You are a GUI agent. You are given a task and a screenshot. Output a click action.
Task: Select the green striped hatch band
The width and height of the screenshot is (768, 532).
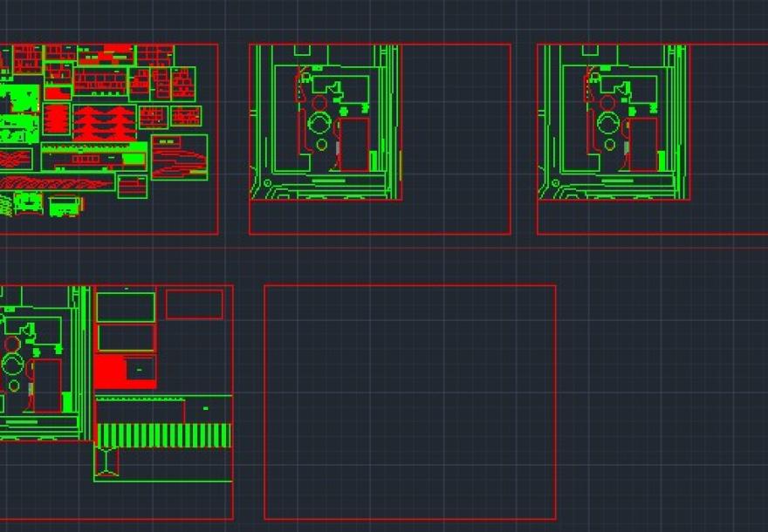coord(164,435)
